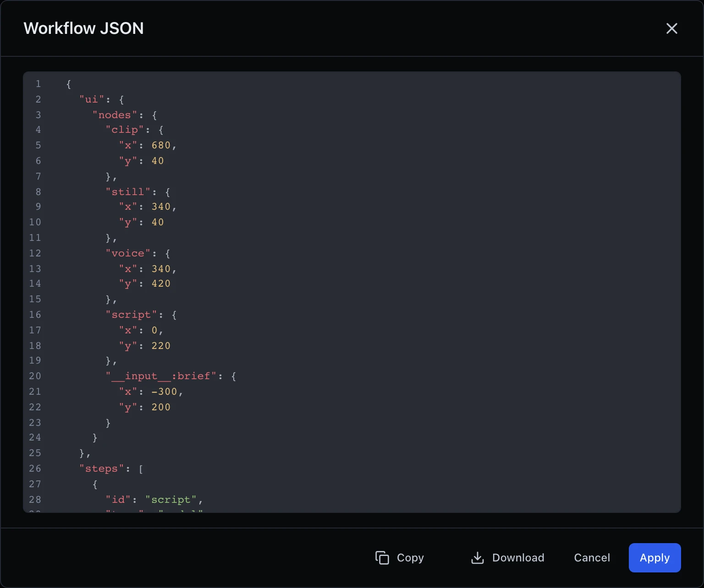The image size is (704, 588).
Task: Place cursor on the "clip" key
Action: (x=125, y=130)
